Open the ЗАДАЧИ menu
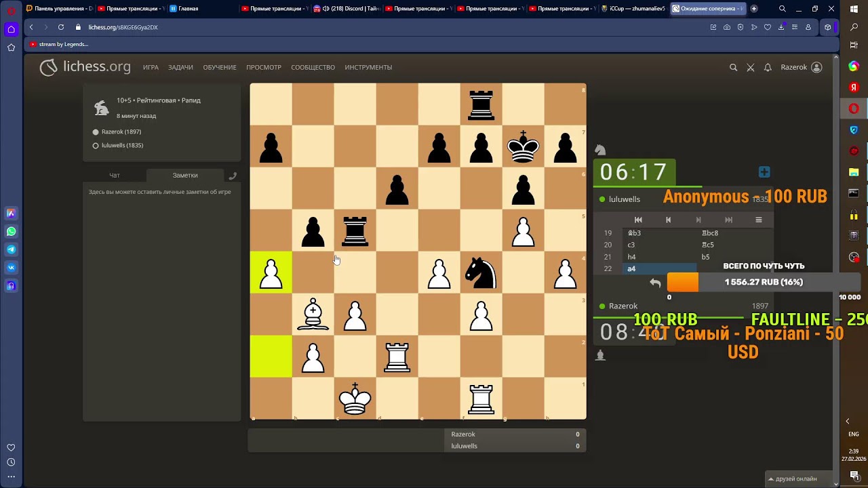This screenshot has width=868, height=488. click(180, 67)
